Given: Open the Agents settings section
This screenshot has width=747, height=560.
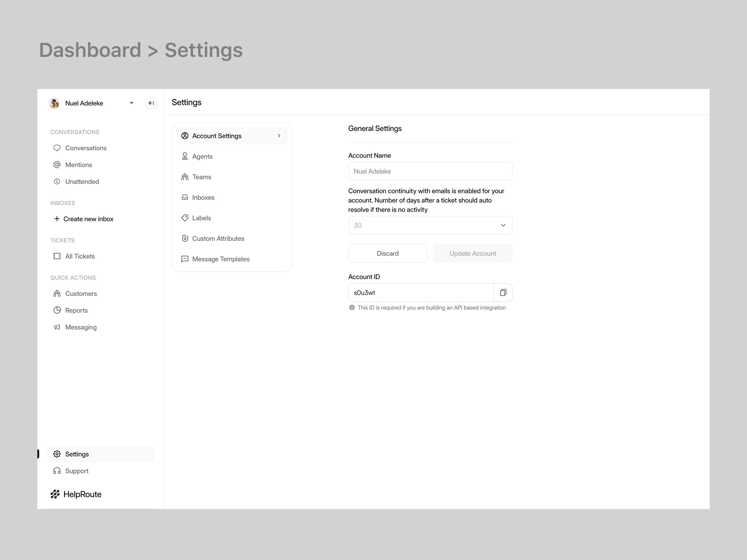Looking at the screenshot, I should point(202,156).
